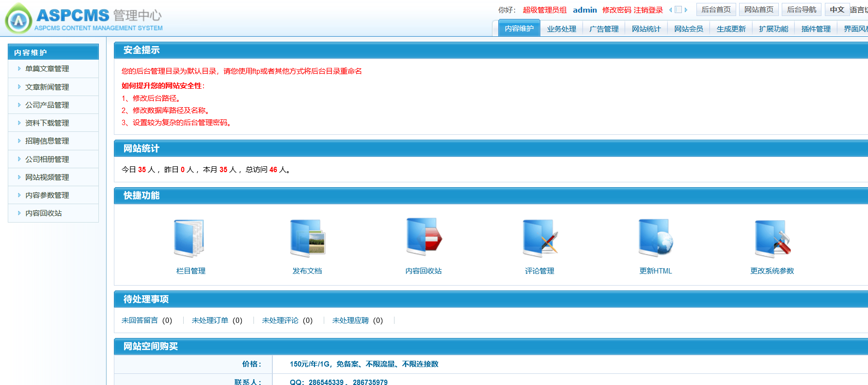The image size is (868, 385).
Task: Open the 未回答留言 pending link
Action: [140, 321]
